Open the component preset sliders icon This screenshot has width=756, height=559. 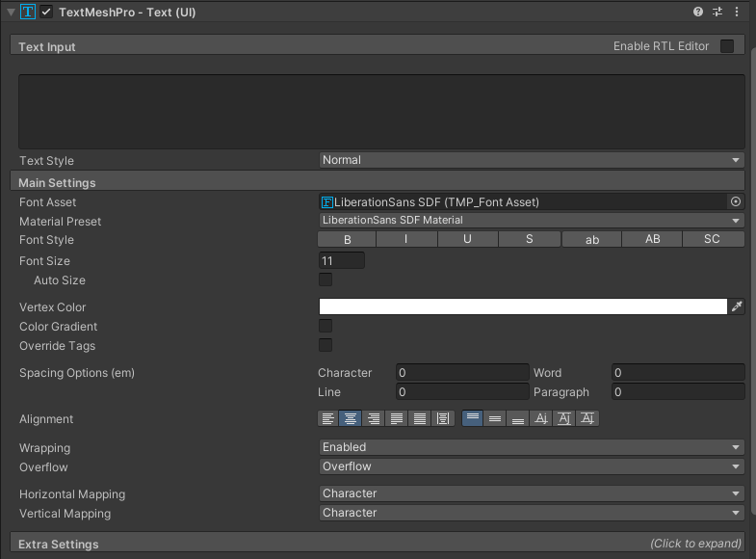tap(717, 12)
